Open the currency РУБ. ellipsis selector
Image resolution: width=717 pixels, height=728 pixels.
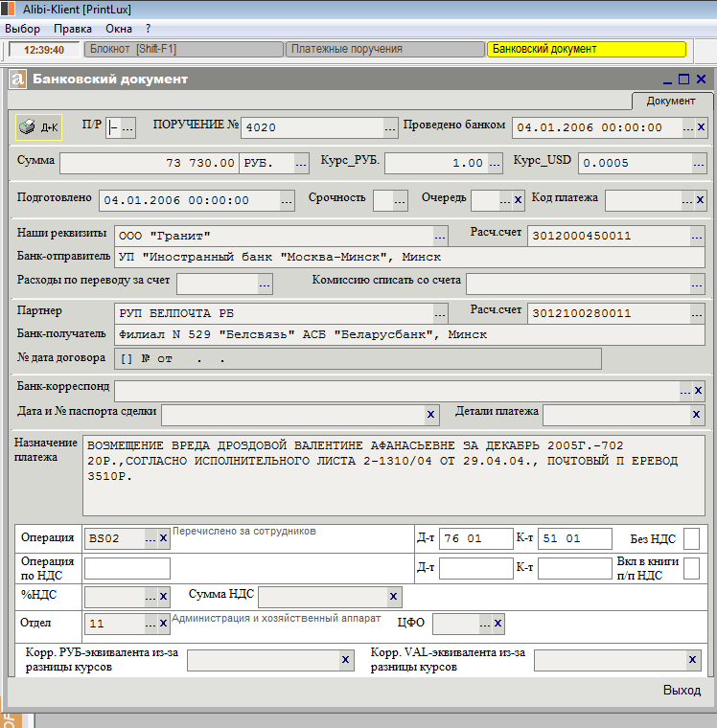pyautogui.click(x=301, y=164)
